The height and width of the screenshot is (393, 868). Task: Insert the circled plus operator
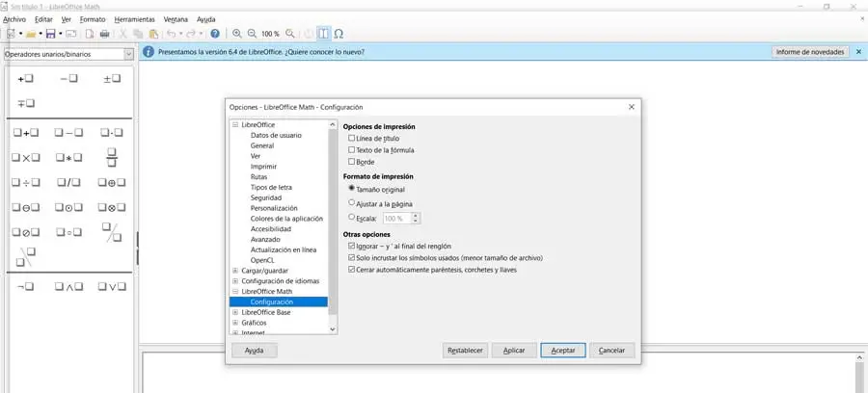(112, 182)
